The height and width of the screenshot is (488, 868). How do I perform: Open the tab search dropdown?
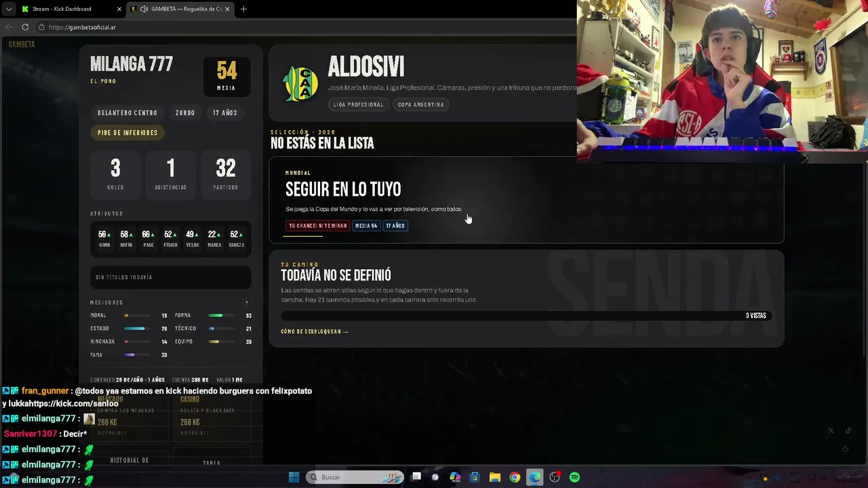tap(8, 9)
